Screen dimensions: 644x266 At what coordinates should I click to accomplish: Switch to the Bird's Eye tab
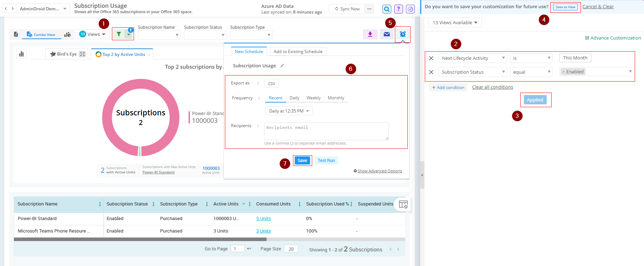[67, 54]
